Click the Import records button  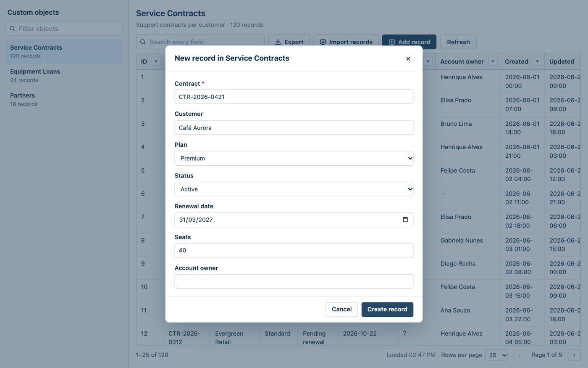click(x=346, y=42)
